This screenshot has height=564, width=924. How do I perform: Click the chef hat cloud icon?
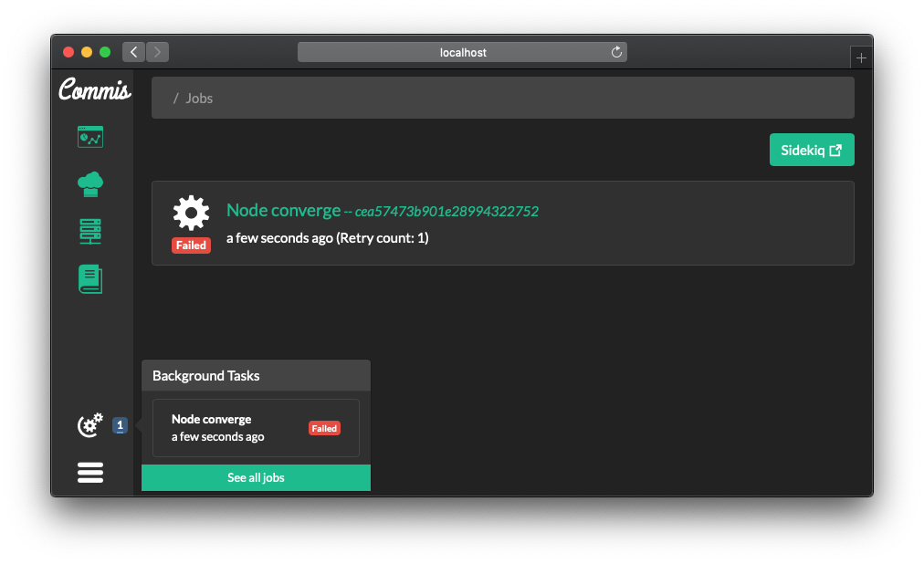click(90, 184)
